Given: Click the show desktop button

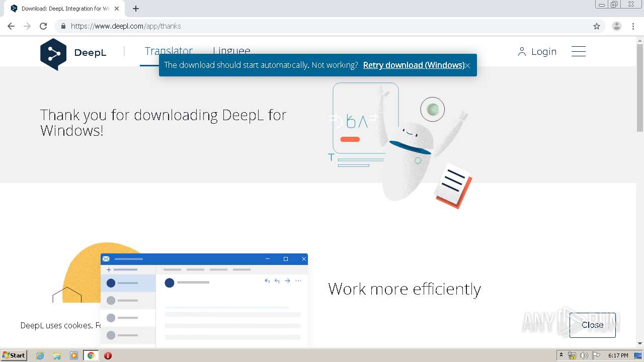Looking at the screenshot, I should (638, 355).
